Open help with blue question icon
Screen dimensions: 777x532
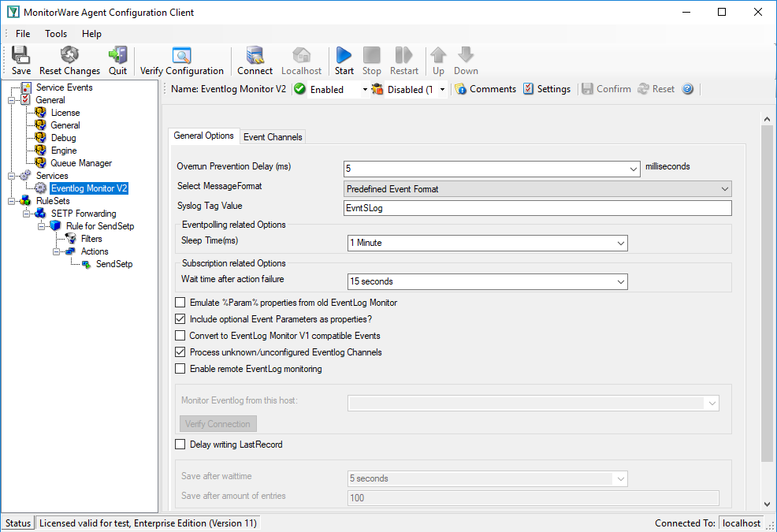tap(687, 89)
